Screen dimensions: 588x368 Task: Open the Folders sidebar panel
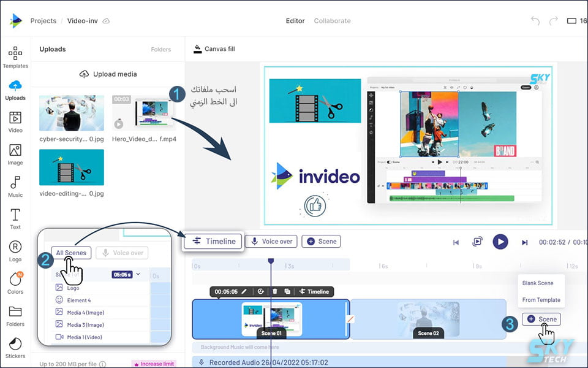pyautogui.click(x=15, y=316)
